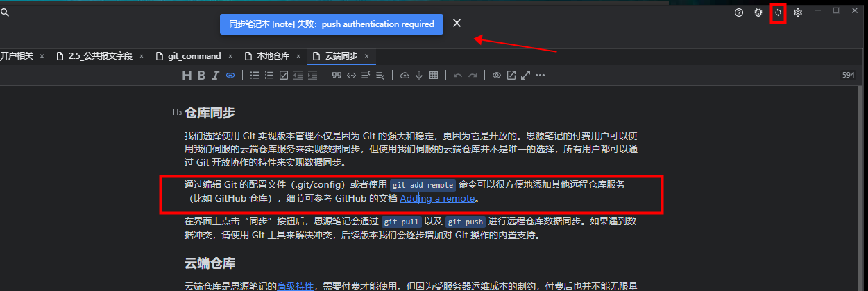Undo the last edit
The image size is (868, 291).
(x=458, y=76)
